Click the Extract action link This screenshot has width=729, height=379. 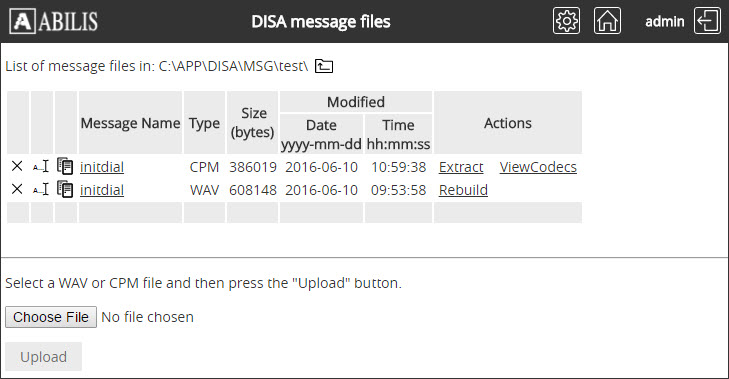point(461,167)
